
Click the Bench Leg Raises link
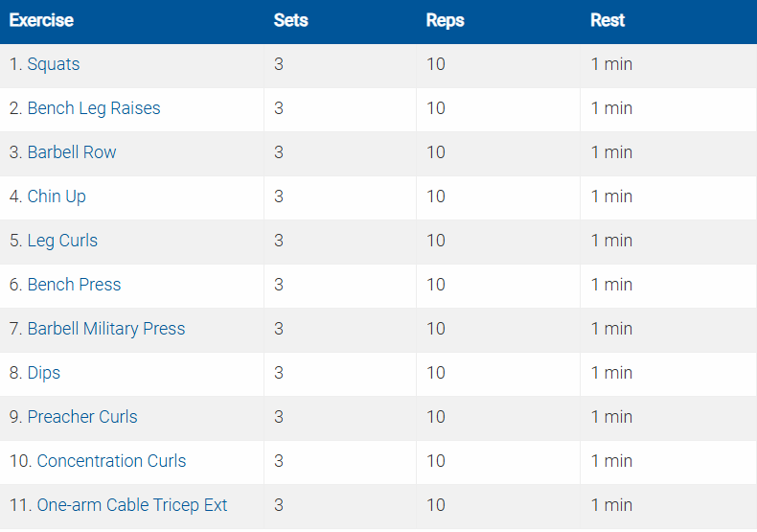click(x=94, y=108)
